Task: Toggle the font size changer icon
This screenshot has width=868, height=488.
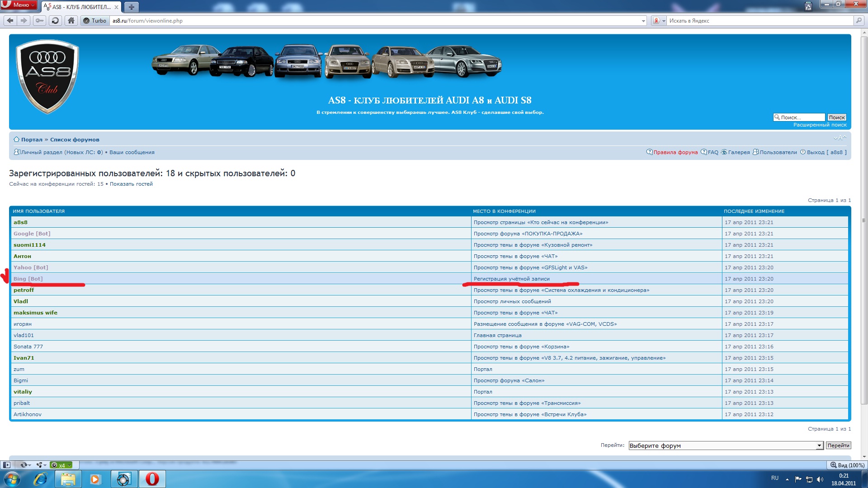Action: point(840,138)
